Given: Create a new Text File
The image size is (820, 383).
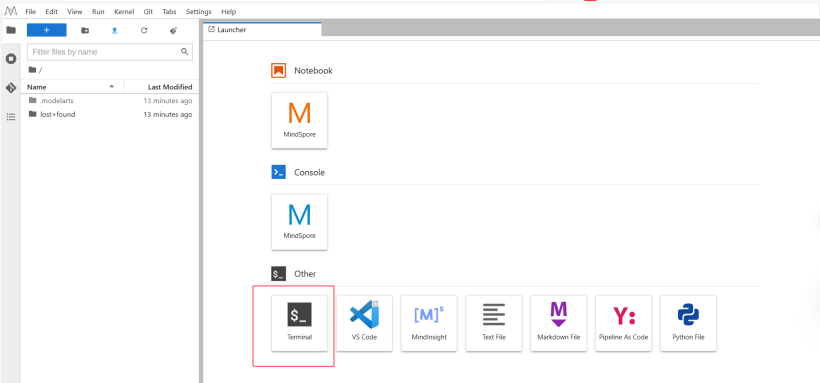Looking at the screenshot, I should click(494, 323).
